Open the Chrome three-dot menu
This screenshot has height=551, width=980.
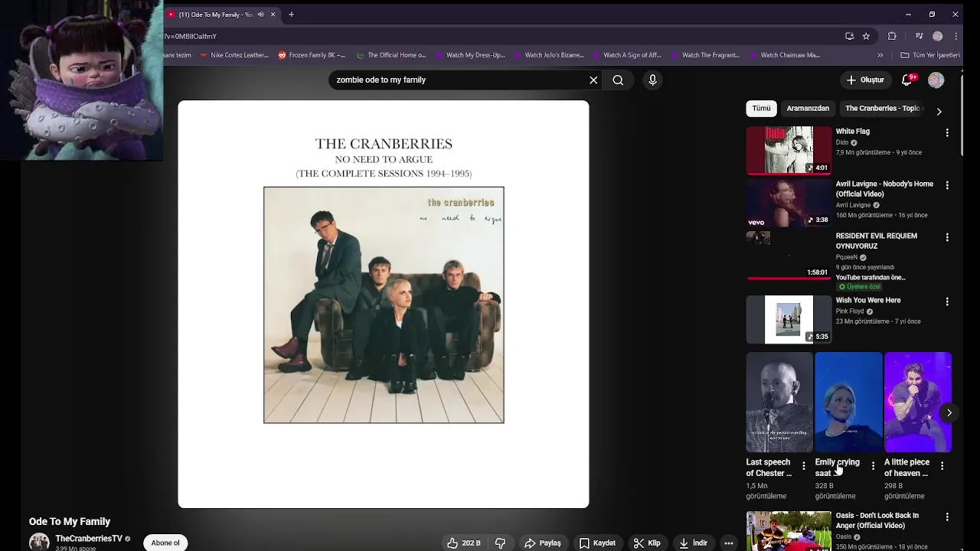tap(956, 36)
